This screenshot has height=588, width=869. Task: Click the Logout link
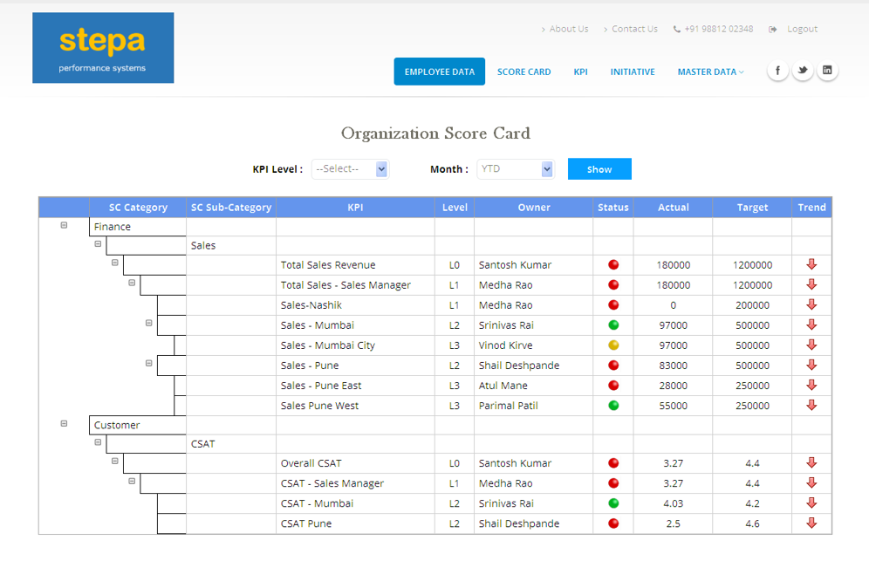(x=801, y=29)
